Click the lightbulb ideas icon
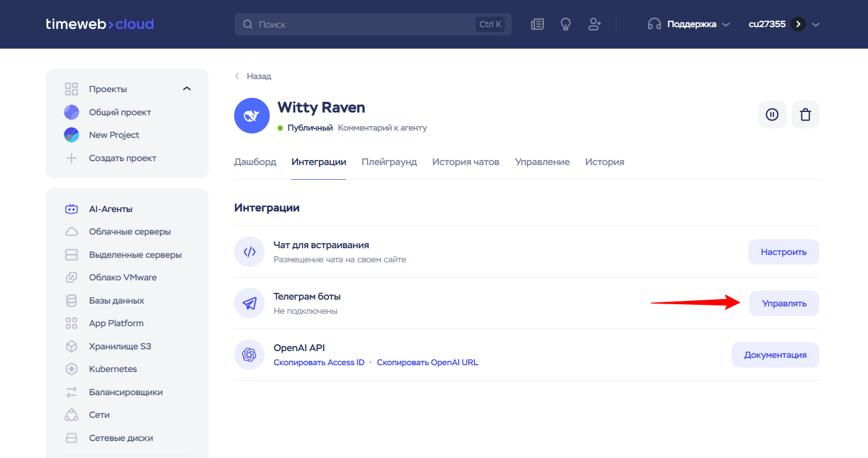 (x=565, y=24)
